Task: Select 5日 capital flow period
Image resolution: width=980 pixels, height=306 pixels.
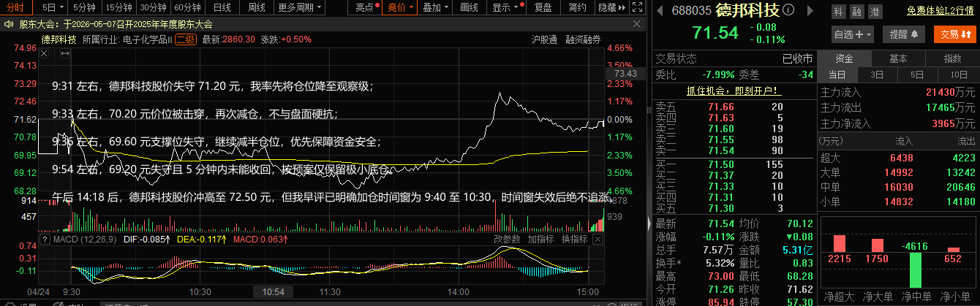Action: point(916,75)
